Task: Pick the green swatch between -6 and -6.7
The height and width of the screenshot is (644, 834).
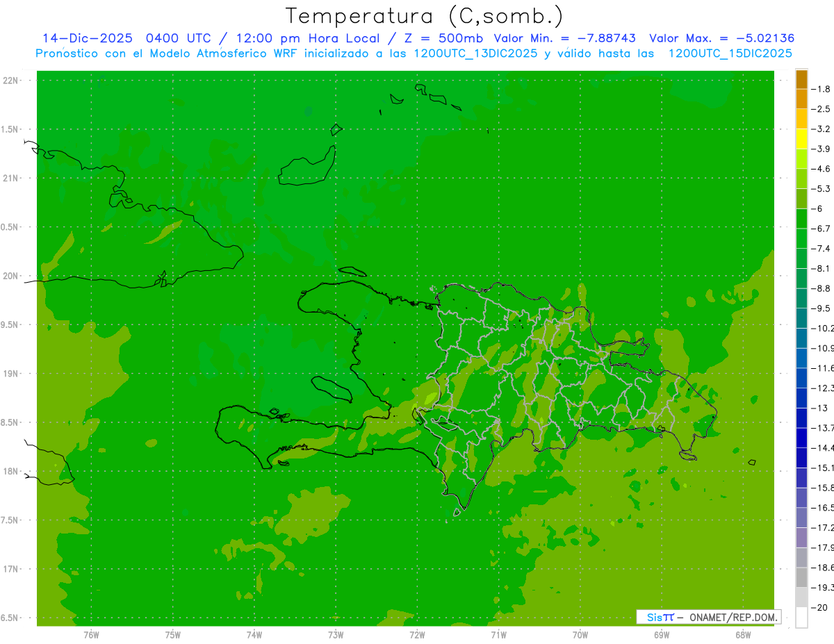Action: pyautogui.click(x=801, y=219)
